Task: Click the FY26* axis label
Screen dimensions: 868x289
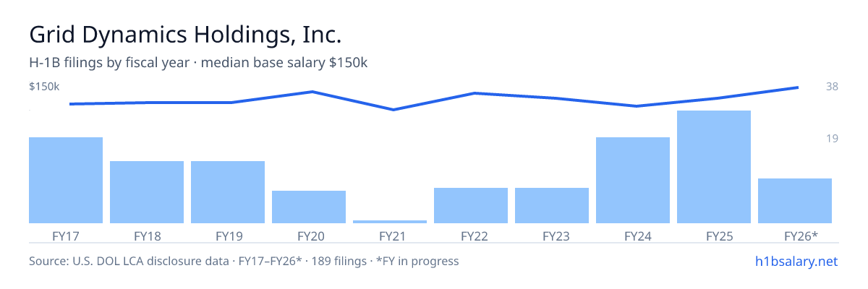Action: 801,236
